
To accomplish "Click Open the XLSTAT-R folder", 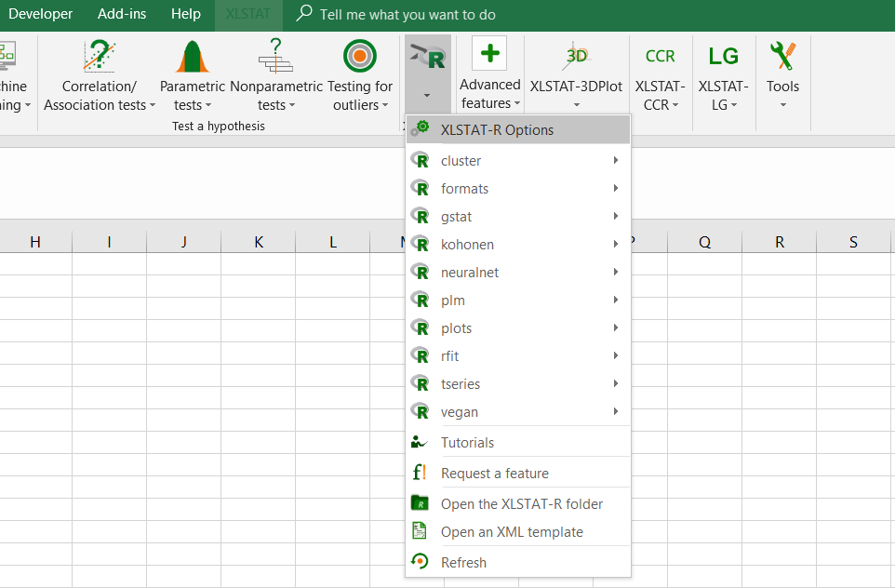I will pyautogui.click(x=521, y=504).
